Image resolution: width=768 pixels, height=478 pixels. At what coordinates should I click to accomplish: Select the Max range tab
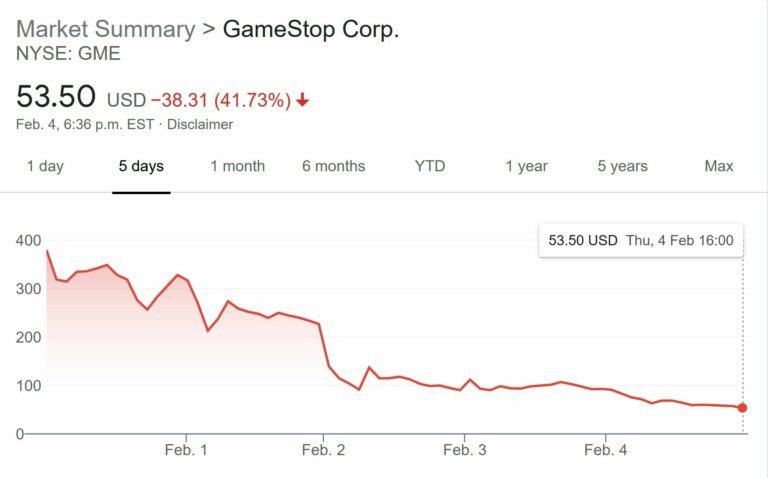click(718, 166)
